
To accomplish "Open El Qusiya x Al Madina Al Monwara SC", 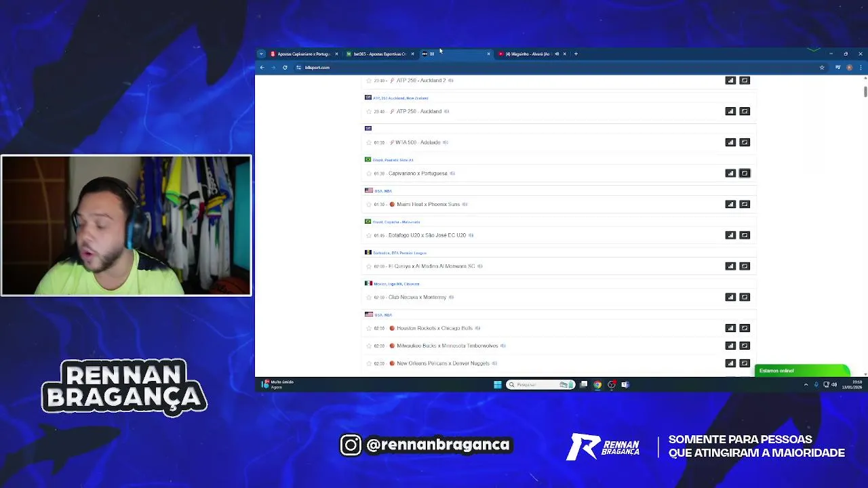I will pyautogui.click(x=431, y=266).
